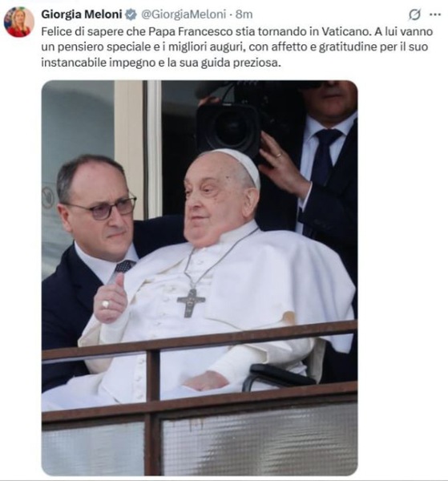Image resolution: width=448 pixels, height=481 pixels.
Task: Open Giorgia Meloni's profile avatar
Action: tap(19, 22)
